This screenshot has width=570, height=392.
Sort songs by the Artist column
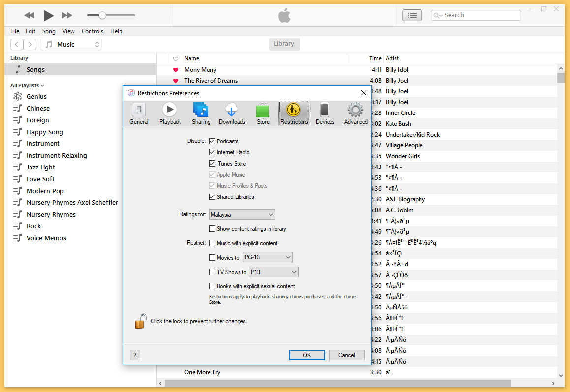click(x=392, y=58)
